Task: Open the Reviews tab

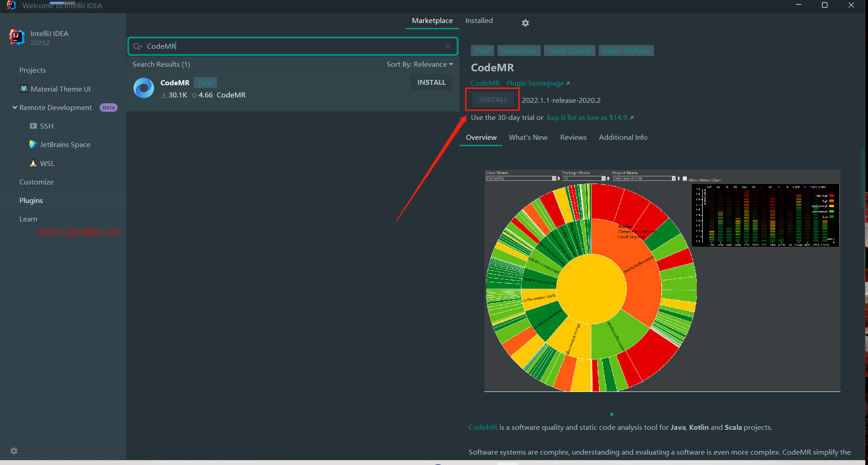Action: pyautogui.click(x=573, y=137)
